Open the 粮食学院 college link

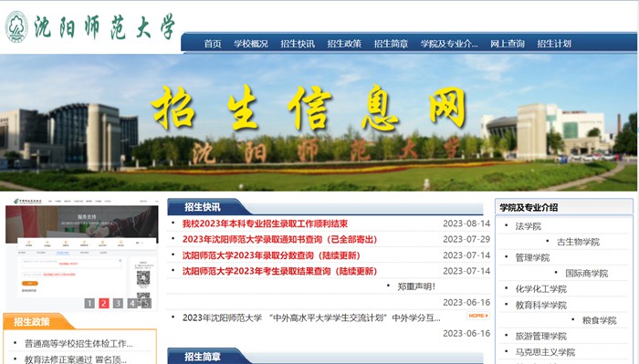click(599, 320)
